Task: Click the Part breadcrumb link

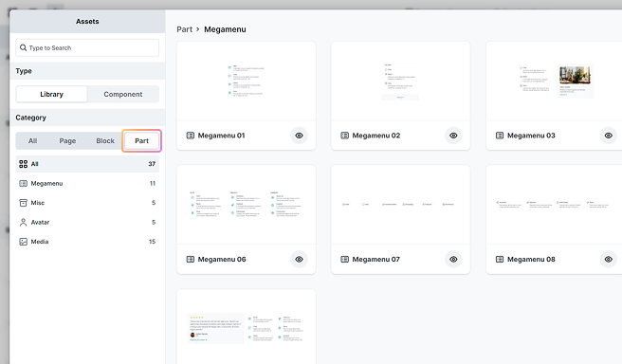Action: (185, 29)
